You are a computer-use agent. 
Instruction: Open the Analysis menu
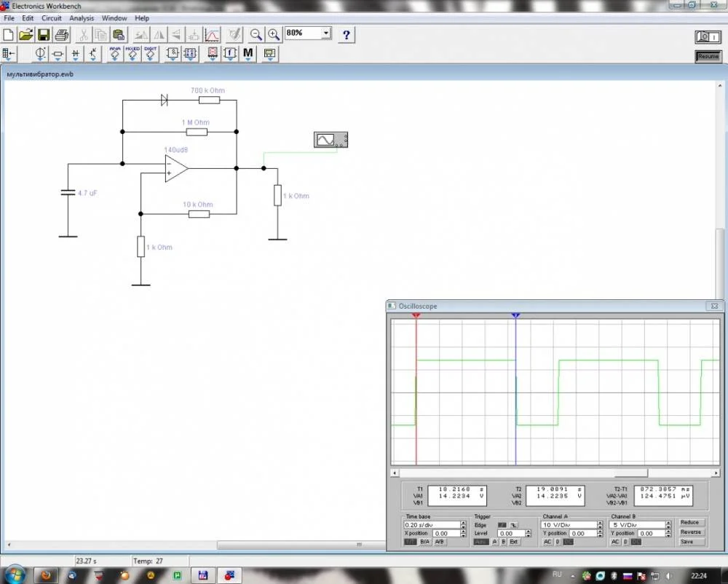pyautogui.click(x=82, y=18)
